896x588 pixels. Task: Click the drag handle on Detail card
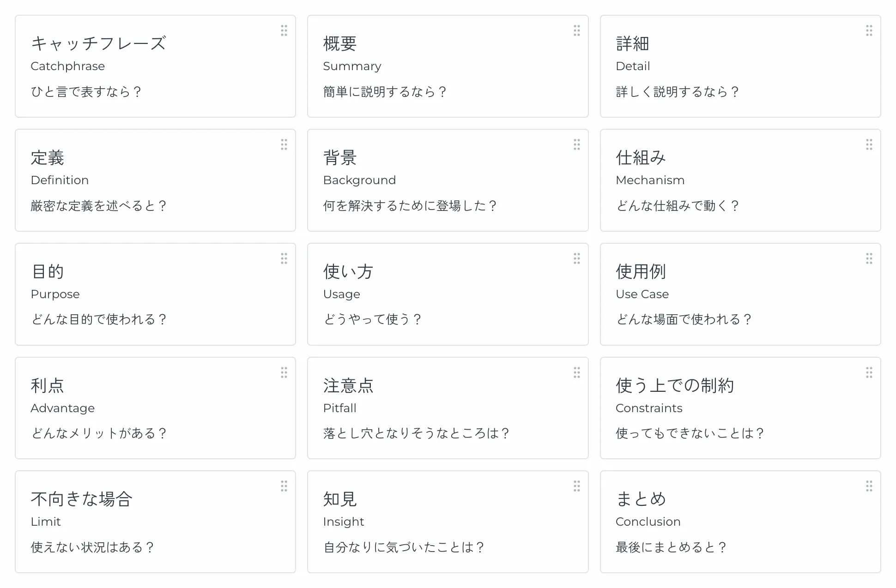click(869, 30)
